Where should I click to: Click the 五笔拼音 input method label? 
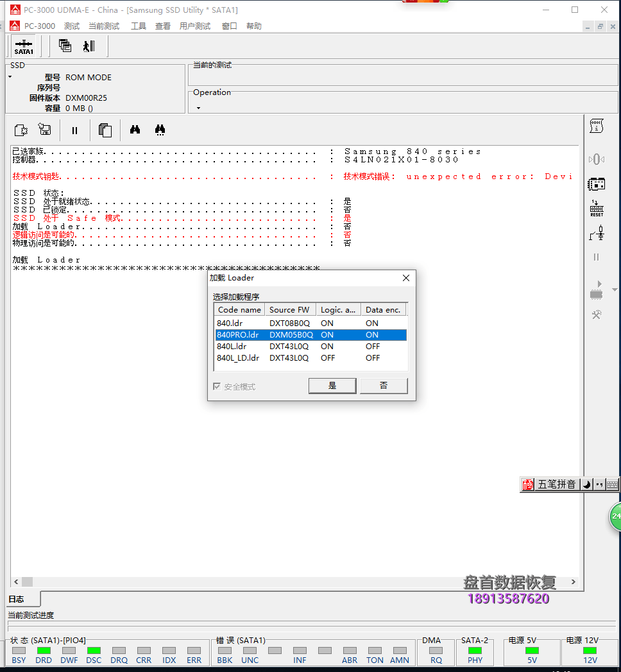(557, 485)
